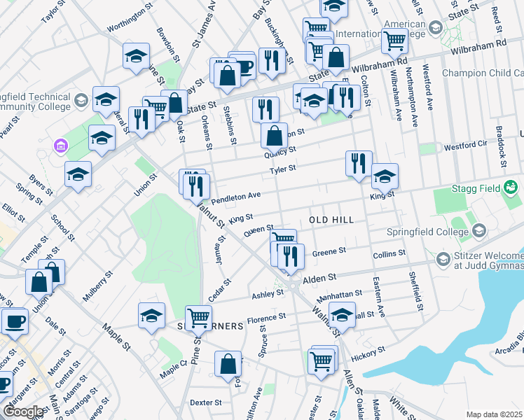Click the Stagg Field park icon
The image size is (524, 420).
coord(510,188)
